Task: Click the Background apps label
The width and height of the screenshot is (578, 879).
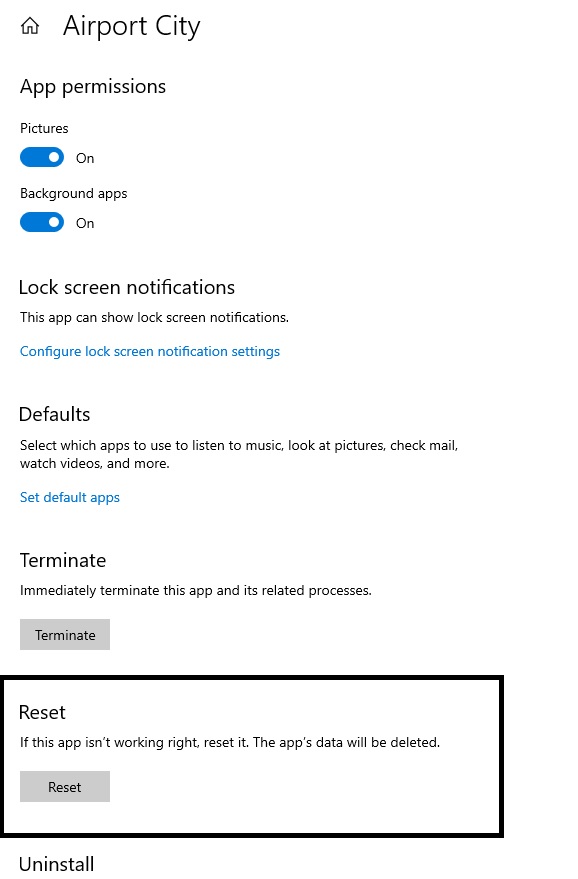Action: [x=73, y=194]
